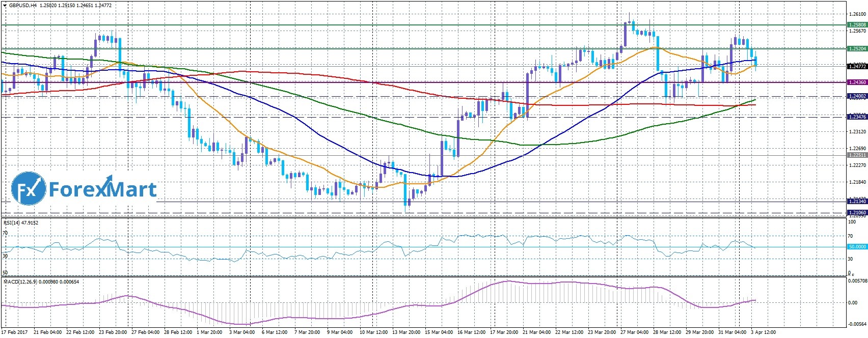Screen dimensions: 868x338
Task: Click the 1.25670 price scale value
Action: [858, 31]
